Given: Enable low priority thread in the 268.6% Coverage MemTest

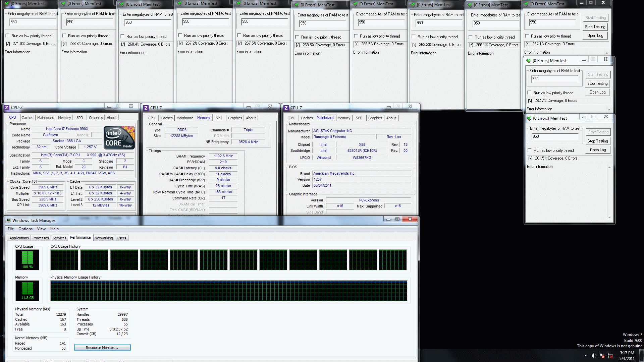Looking at the screenshot, I should point(64,36).
